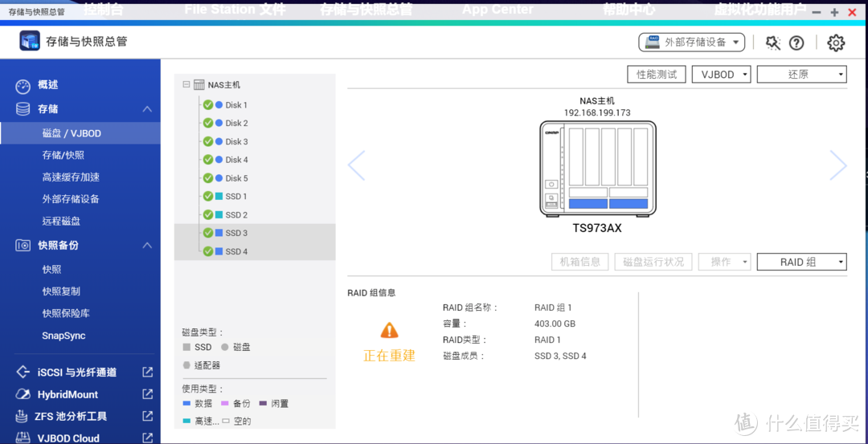
Task: Open the 操作 dropdown
Action: tap(725, 262)
